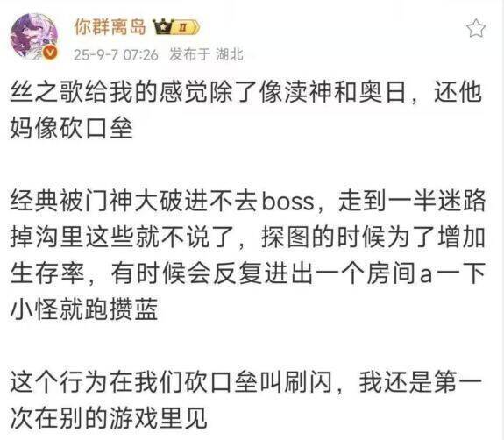Viewport: 504px width, 440px height.
Task: Click the word boss in the post
Action: (x=288, y=202)
